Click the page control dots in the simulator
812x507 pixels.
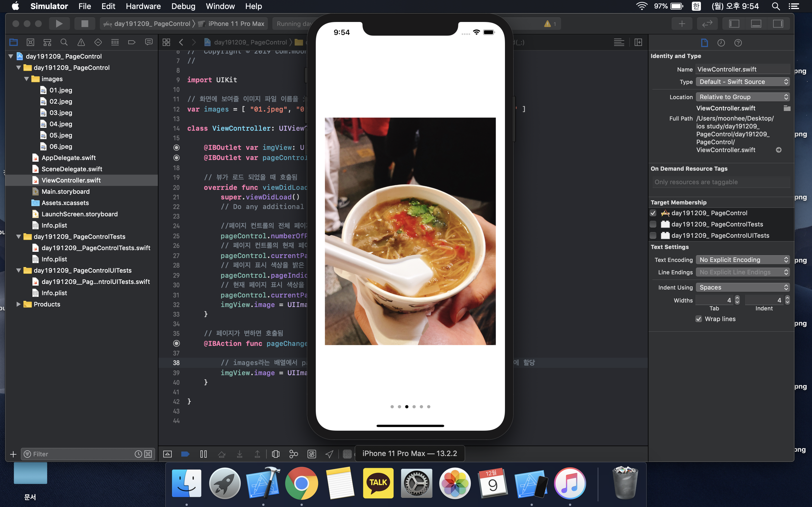tap(410, 407)
